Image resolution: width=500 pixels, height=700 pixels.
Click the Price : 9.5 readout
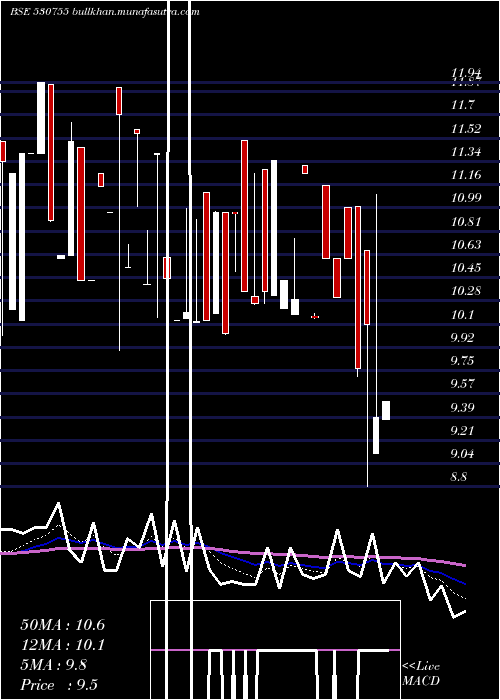(59, 685)
